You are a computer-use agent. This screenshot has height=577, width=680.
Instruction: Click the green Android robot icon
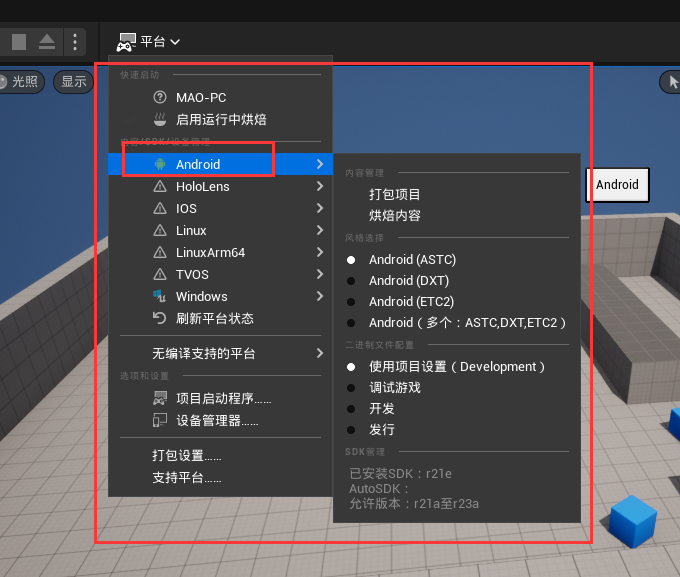[x=160, y=164]
